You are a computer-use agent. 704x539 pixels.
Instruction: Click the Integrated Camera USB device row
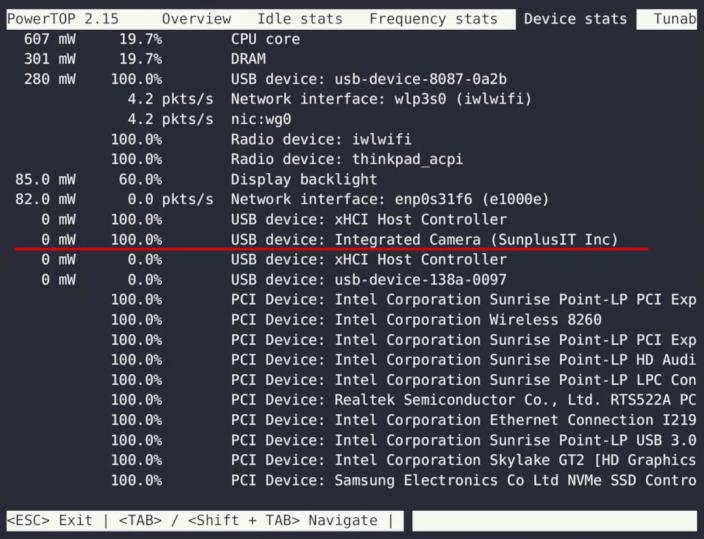[424, 240]
